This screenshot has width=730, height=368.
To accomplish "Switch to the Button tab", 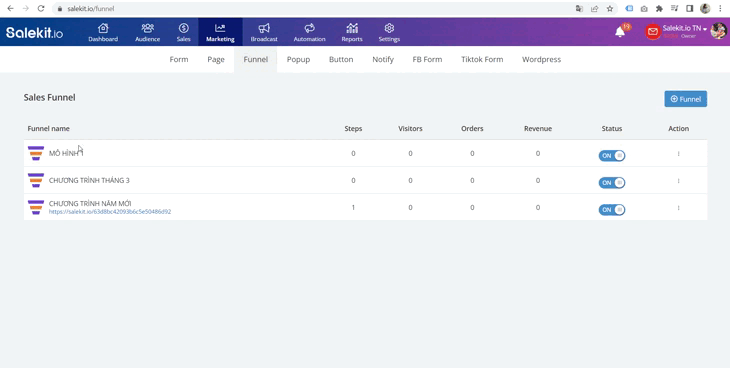I will click(341, 59).
